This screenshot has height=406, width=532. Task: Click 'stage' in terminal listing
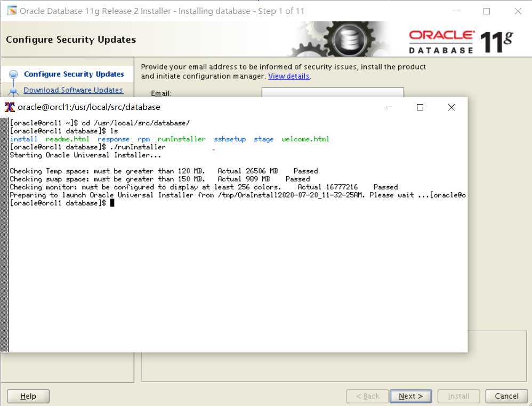(263, 139)
